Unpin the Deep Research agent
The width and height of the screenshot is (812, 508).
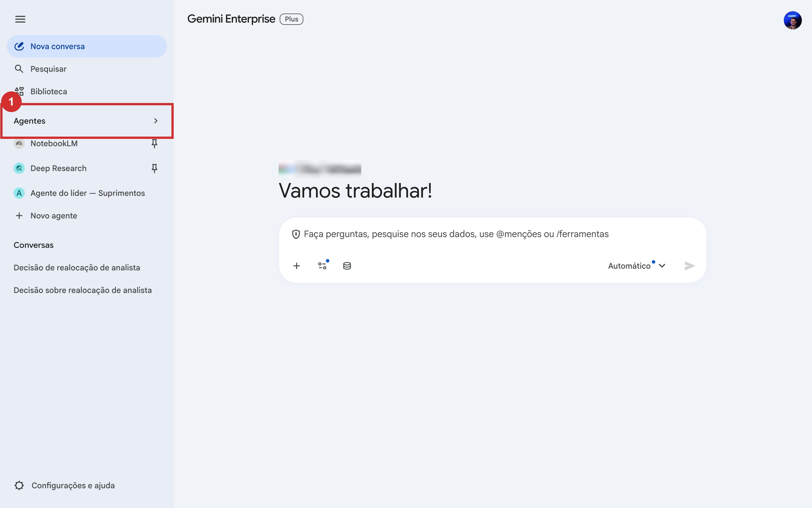point(154,168)
